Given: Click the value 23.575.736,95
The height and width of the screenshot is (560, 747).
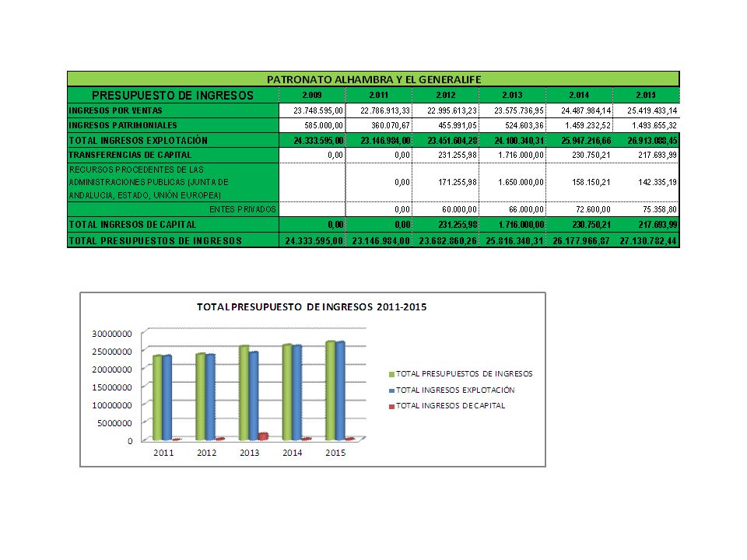Looking at the screenshot, I should click(519, 110).
